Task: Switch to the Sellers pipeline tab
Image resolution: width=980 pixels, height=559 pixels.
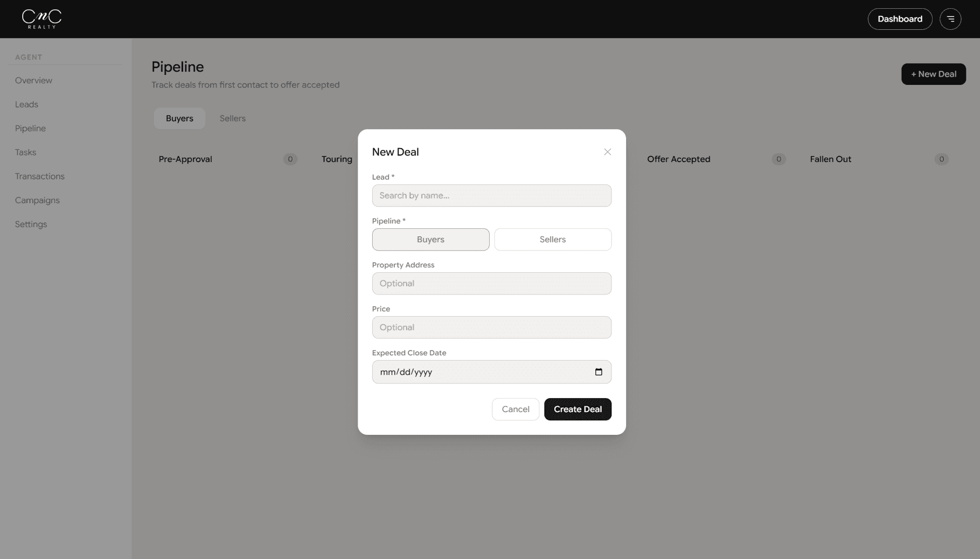Action: click(232, 118)
